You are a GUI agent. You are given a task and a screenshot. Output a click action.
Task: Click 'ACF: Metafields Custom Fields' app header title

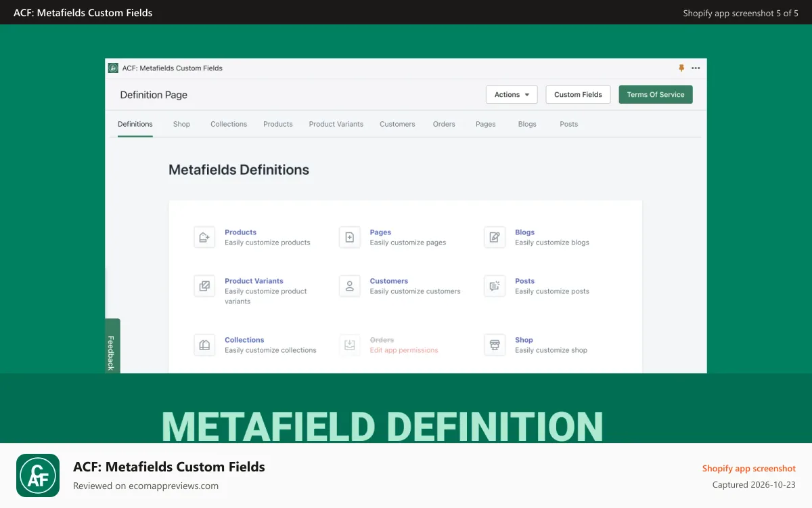[x=172, y=68]
